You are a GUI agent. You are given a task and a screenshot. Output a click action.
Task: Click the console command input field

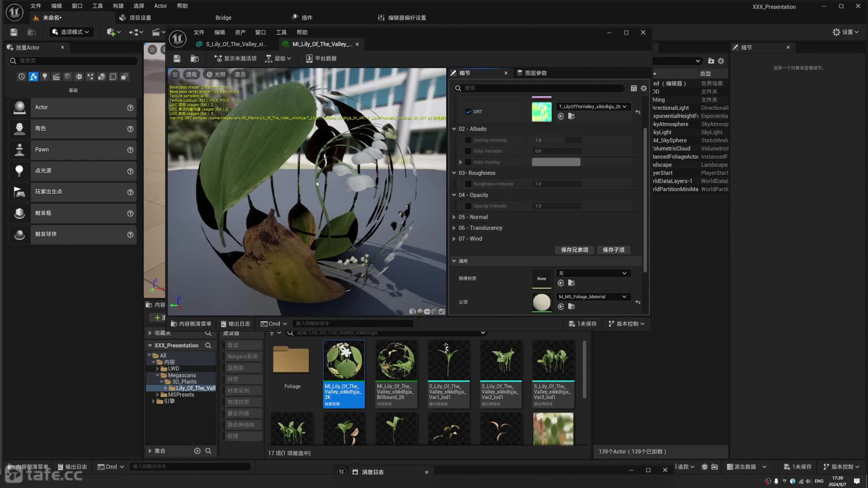click(354, 324)
